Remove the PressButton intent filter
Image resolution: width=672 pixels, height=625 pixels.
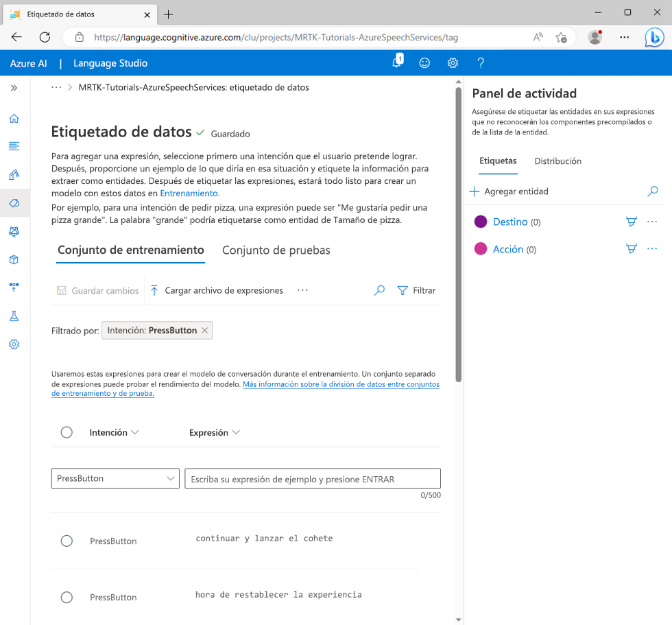[x=205, y=330]
